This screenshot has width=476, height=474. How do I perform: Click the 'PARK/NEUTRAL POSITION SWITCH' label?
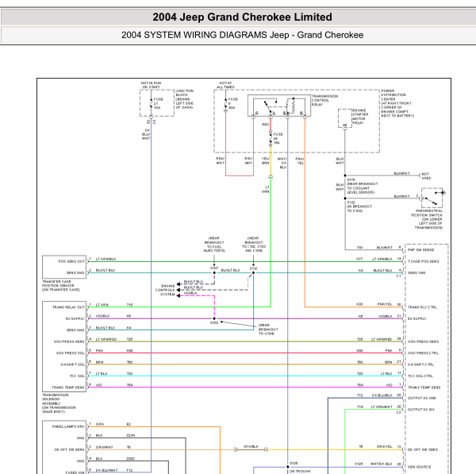click(428, 213)
